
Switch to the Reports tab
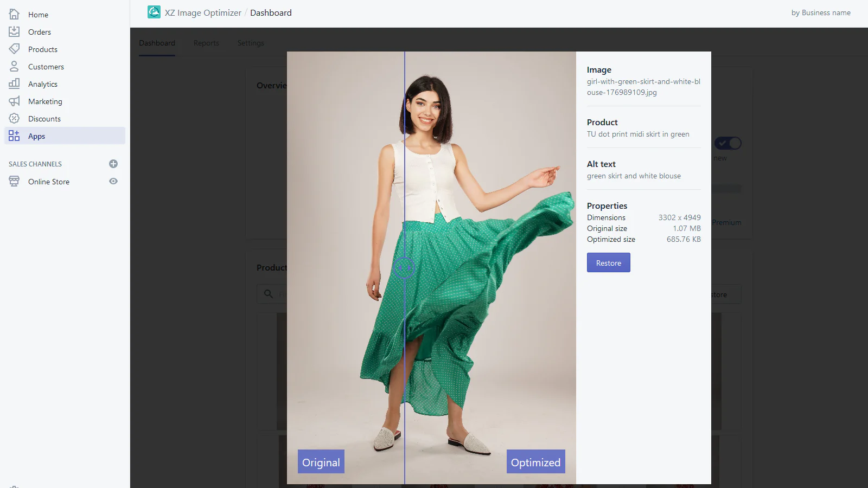[206, 43]
